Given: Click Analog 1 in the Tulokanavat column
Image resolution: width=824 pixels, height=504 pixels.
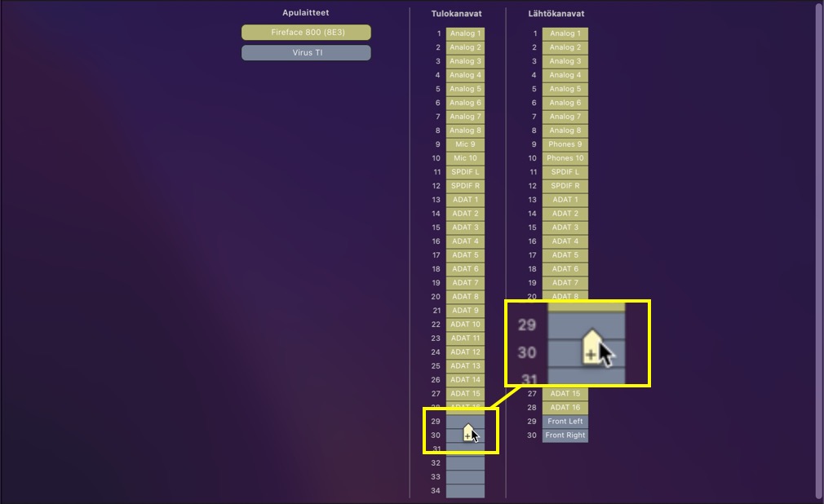Looking at the screenshot, I should (x=465, y=33).
